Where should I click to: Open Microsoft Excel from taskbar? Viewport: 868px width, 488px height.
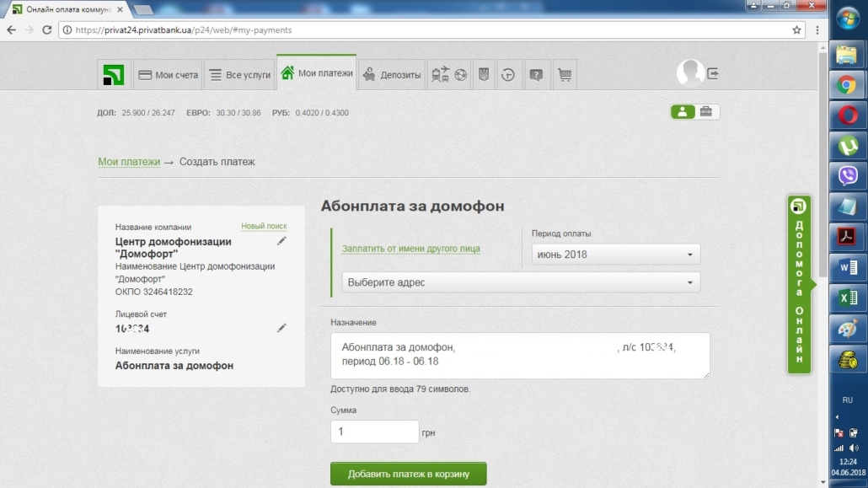847,298
